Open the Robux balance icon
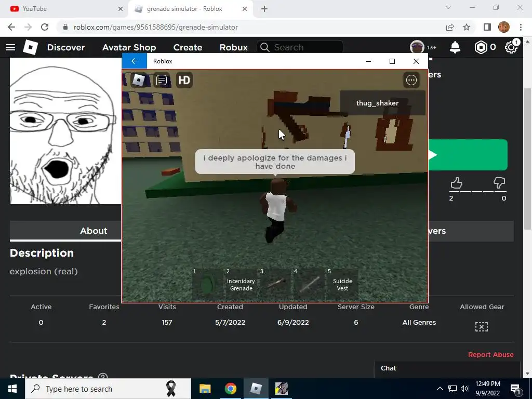The width and height of the screenshot is (532, 399). coord(481,47)
